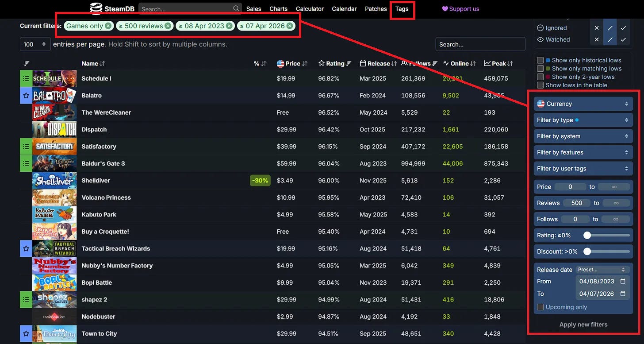Enable Show only 2-year lows checkbox

(x=540, y=77)
